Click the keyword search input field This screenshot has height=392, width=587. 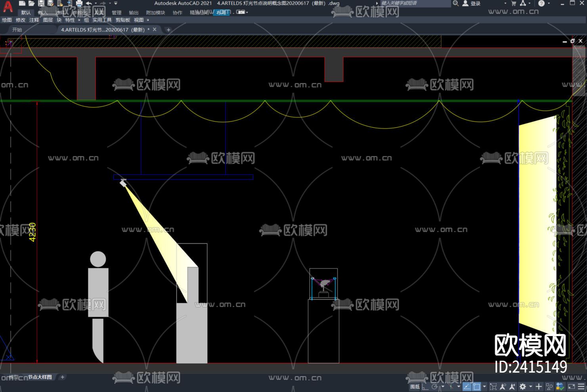(x=414, y=3)
